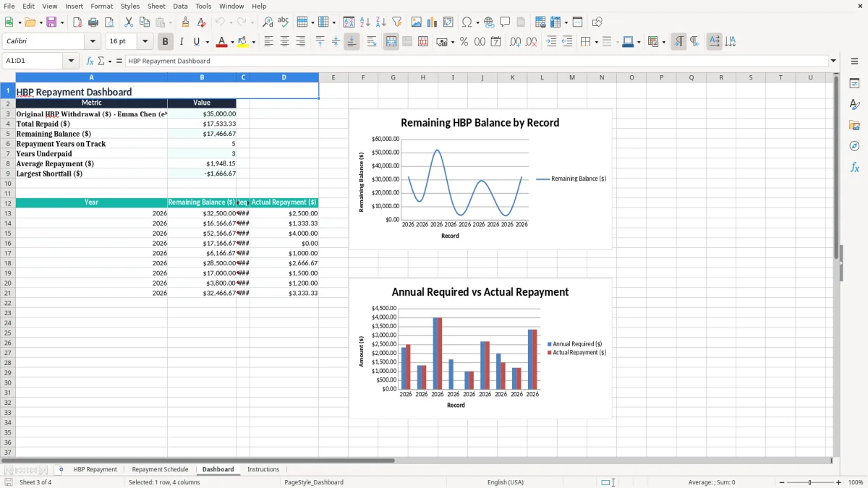Expand the Name Box dropdown arrow
Viewport: 868px width, 488px height.
71,61
